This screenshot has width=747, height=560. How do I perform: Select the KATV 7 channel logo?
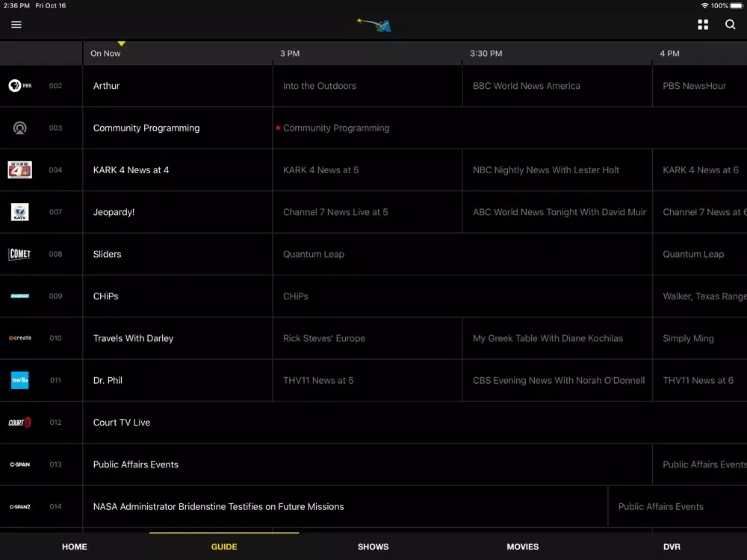pos(20,212)
